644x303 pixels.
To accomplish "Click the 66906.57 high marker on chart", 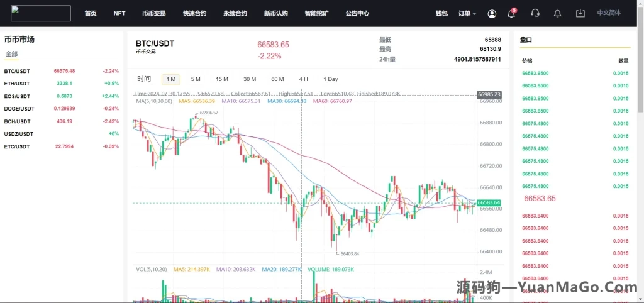I will click(x=209, y=113).
